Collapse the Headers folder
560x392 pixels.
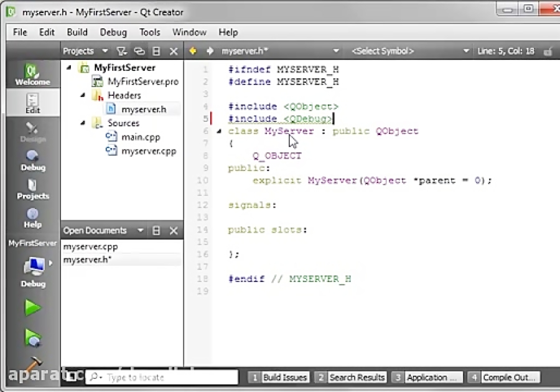83,95
